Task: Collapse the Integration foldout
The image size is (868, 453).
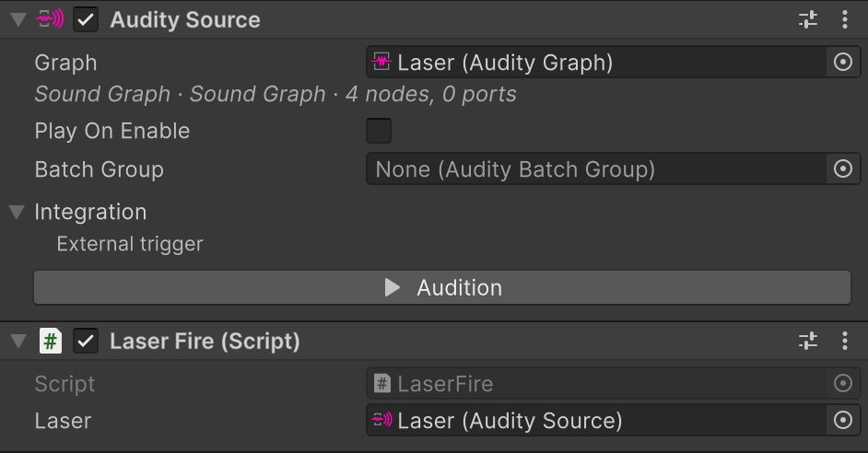Action: 18,212
